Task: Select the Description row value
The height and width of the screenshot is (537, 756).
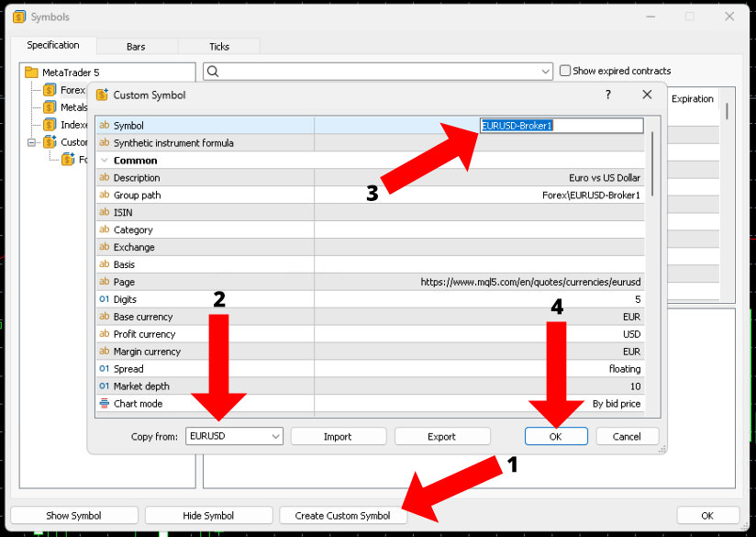Action: [x=605, y=177]
